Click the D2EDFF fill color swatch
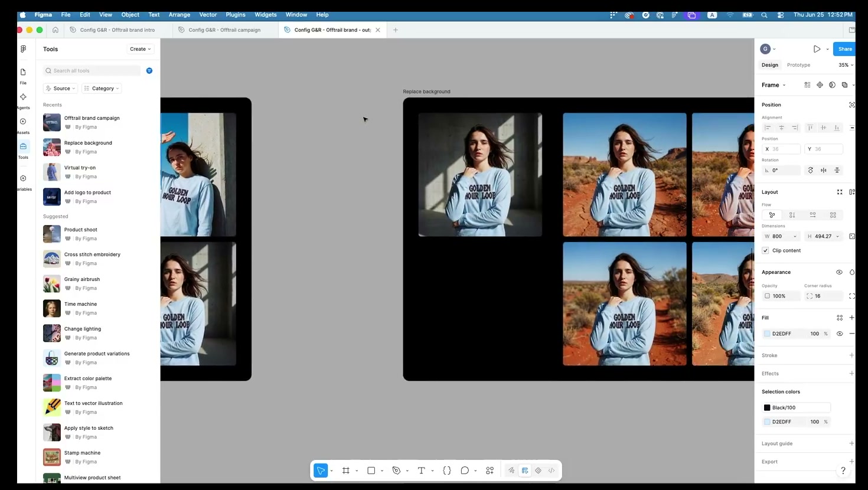This screenshot has height=490, width=868. [767, 334]
